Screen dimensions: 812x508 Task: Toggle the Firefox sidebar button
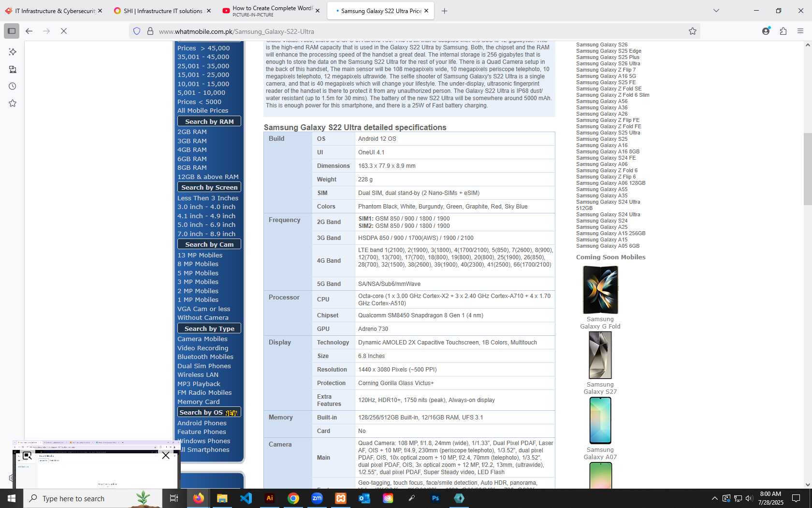pos(12,31)
